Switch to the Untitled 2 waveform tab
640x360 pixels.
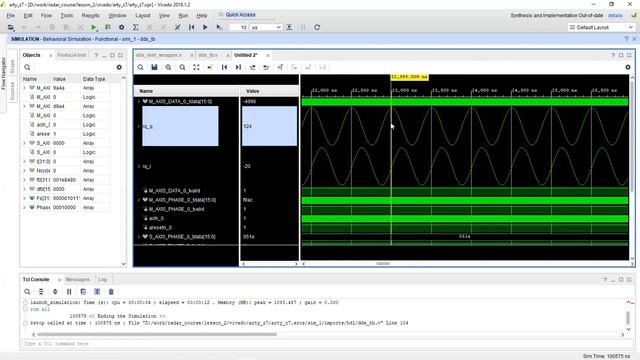pyautogui.click(x=246, y=55)
